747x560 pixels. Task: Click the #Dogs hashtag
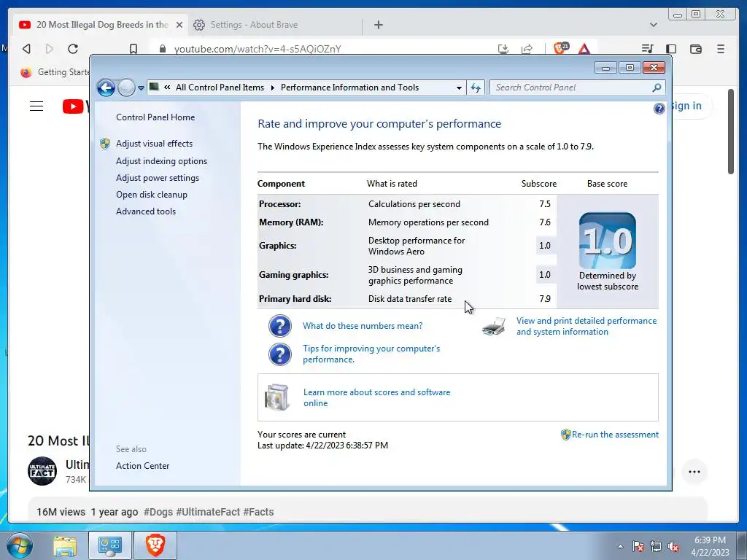158,512
